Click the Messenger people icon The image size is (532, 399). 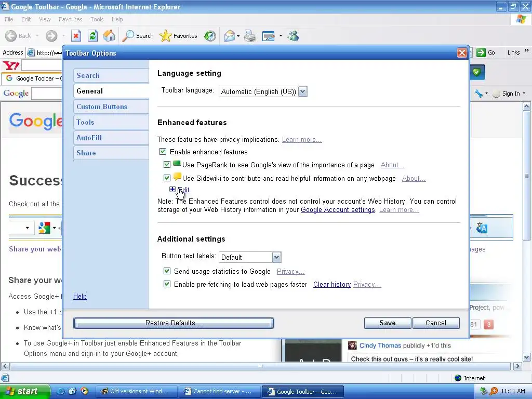[x=293, y=36]
